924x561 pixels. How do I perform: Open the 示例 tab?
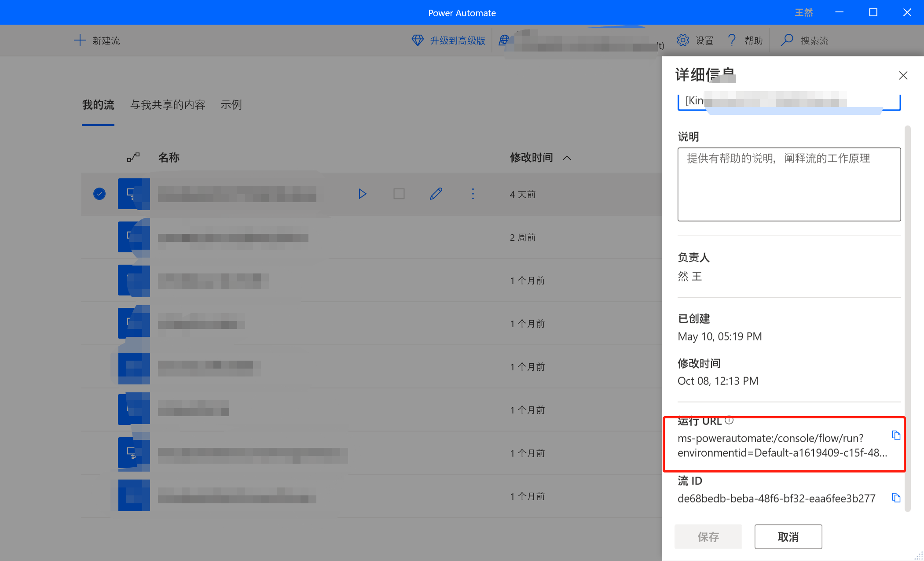[x=231, y=105]
